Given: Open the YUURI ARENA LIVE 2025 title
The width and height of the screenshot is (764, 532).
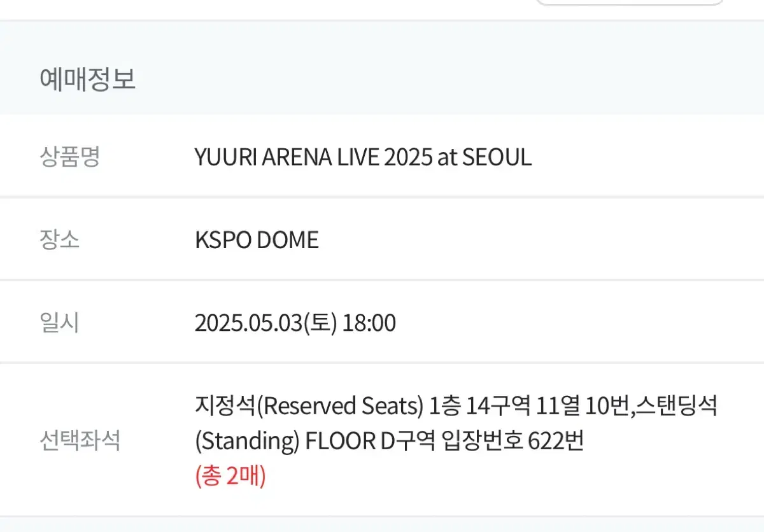Looking at the screenshot, I should click(363, 157).
